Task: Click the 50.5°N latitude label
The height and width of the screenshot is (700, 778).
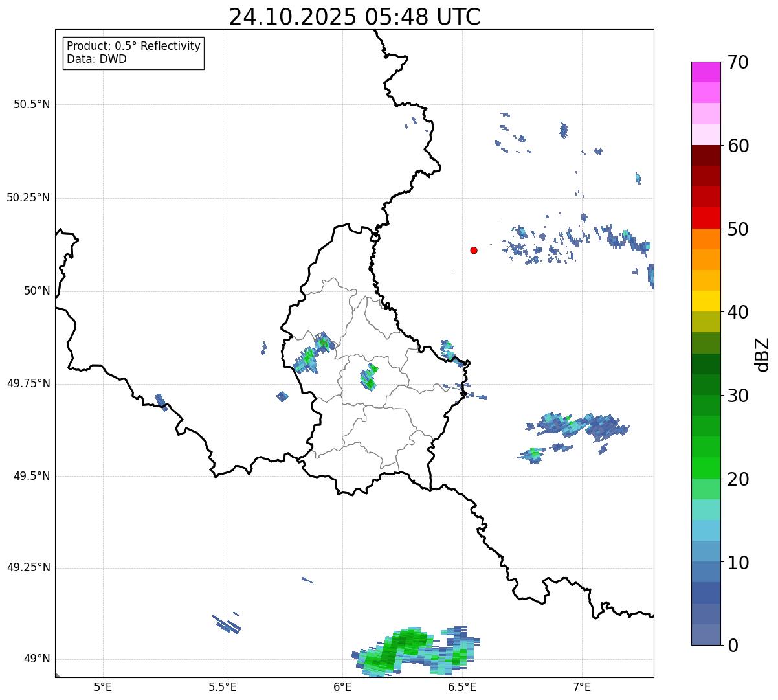Action: pyautogui.click(x=32, y=104)
